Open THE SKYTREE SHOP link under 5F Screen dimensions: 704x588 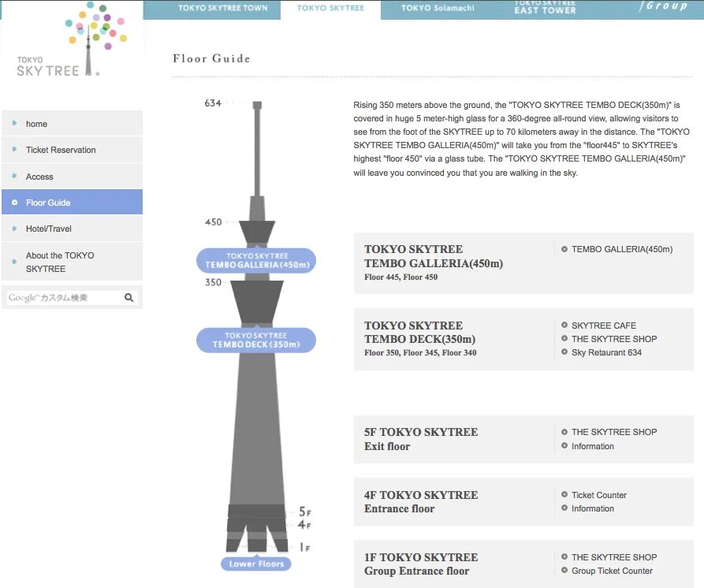click(614, 432)
